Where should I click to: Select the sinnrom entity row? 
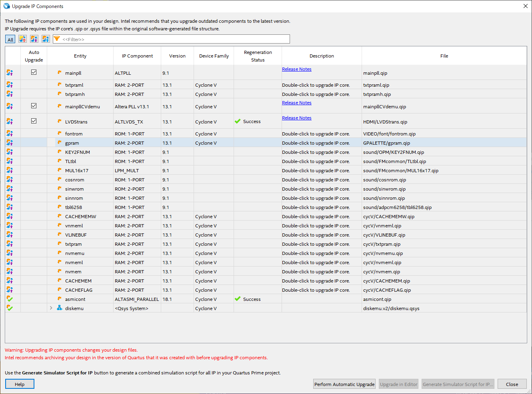266,198
